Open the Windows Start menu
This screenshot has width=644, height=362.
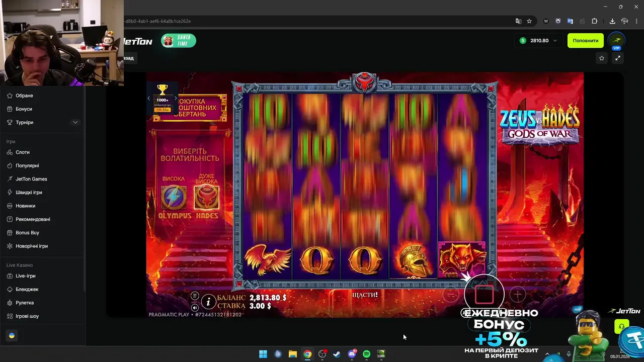(x=263, y=354)
